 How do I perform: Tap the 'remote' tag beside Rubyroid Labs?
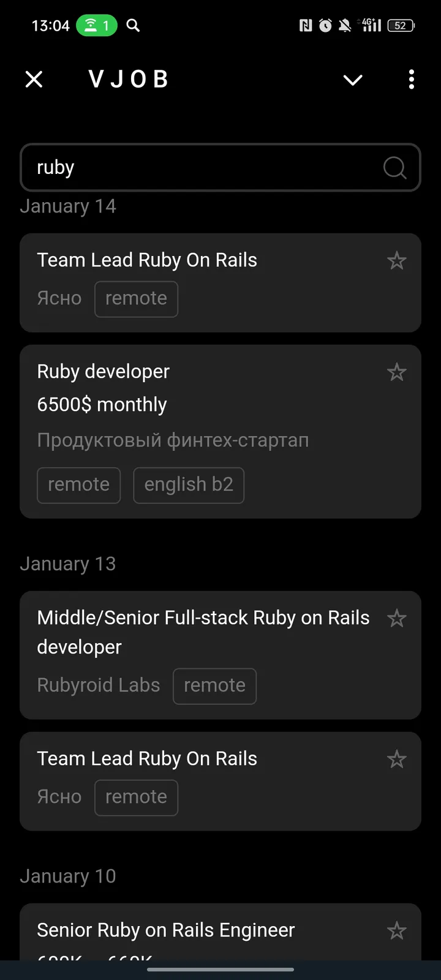coord(214,686)
